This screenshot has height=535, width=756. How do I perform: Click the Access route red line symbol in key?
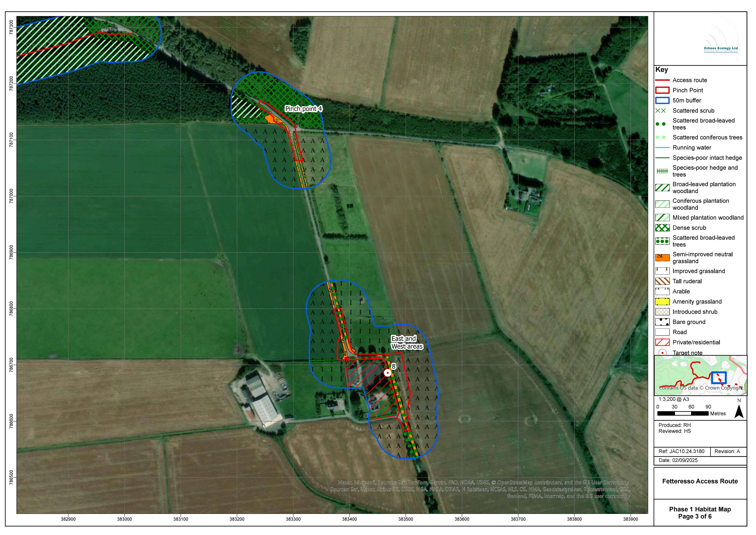(x=662, y=80)
